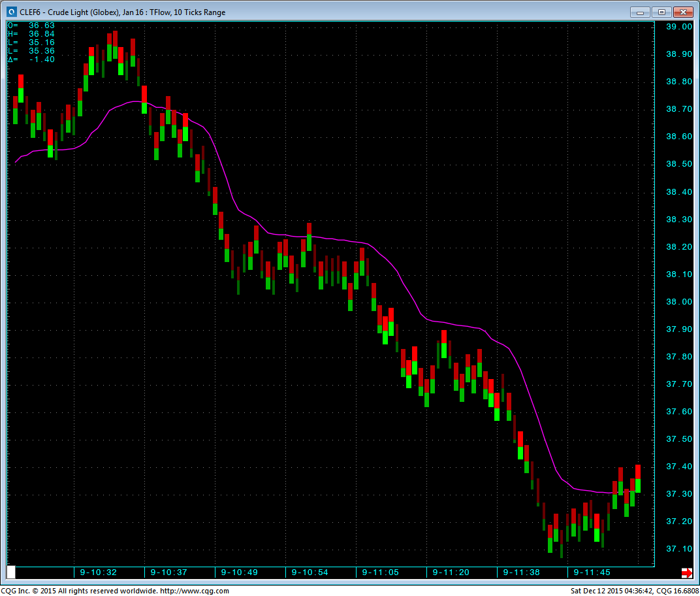Click the O= 36.63 open value
Screen dimensions: 700x596
[31, 25]
